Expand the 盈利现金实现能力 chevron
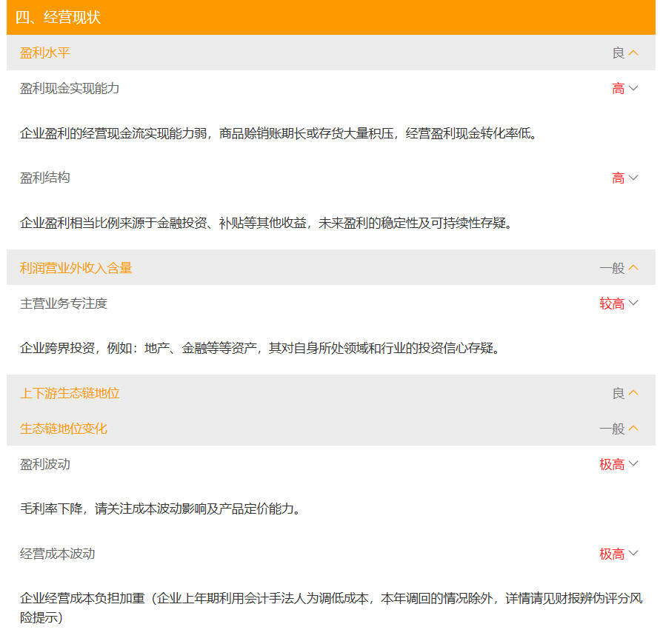This screenshot has width=660, height=644. 633,88
